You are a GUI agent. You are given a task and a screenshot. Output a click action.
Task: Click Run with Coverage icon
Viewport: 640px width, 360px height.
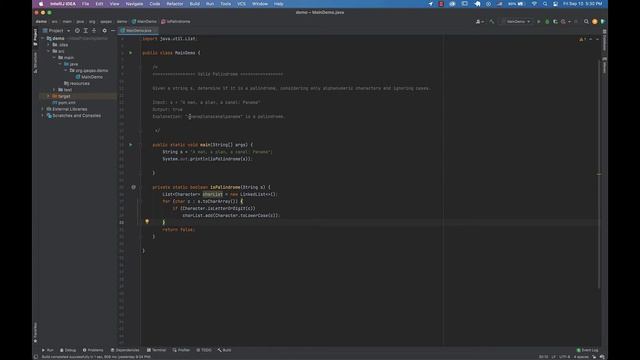pyautogui.click(x=556, y=22)
